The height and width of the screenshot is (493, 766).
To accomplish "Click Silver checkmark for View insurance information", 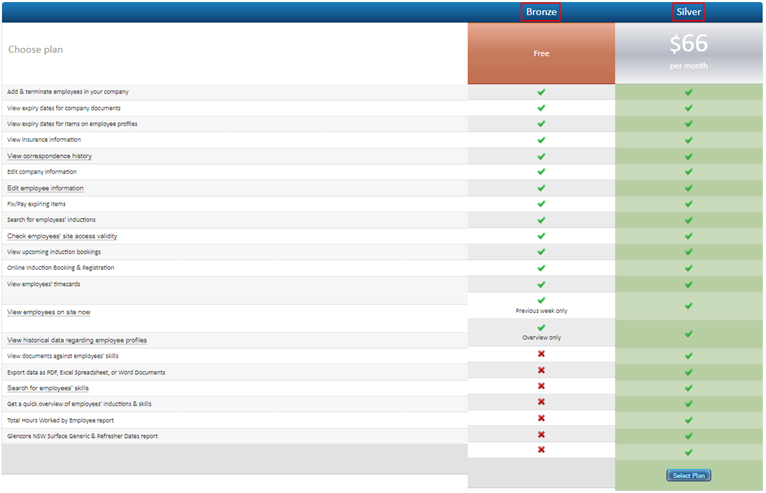I will [688, 140].
